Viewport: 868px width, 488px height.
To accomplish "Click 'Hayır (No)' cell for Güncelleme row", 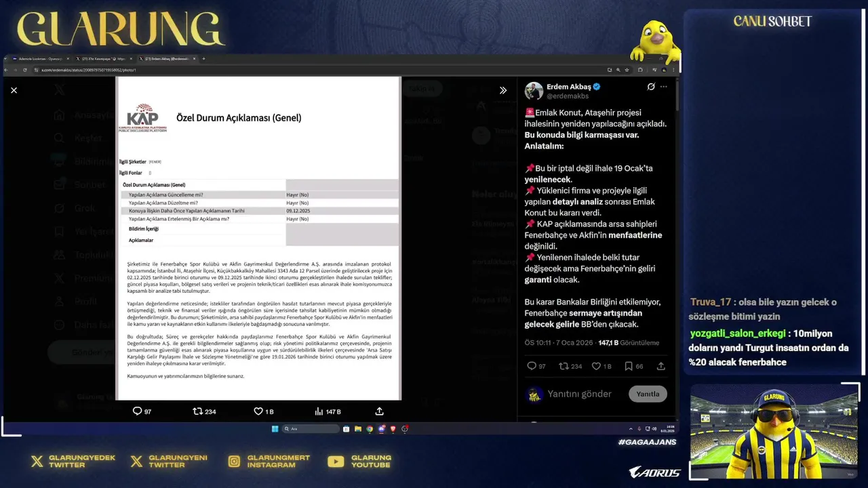I will coord(298,195).
